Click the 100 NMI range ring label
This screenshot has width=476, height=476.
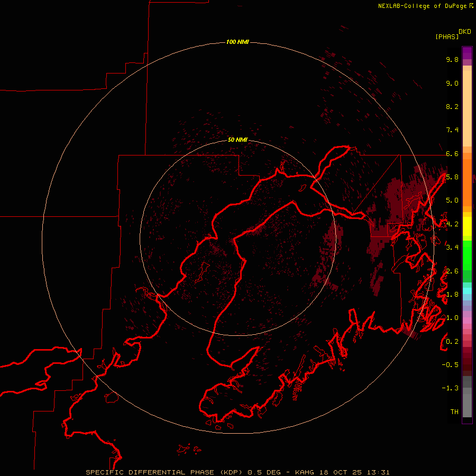click(237, 42)
